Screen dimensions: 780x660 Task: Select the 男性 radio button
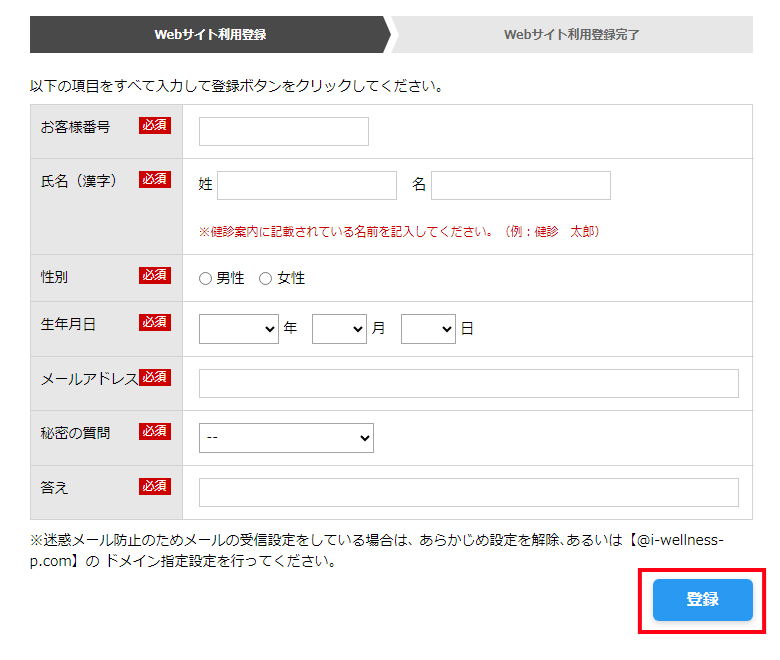205,279
